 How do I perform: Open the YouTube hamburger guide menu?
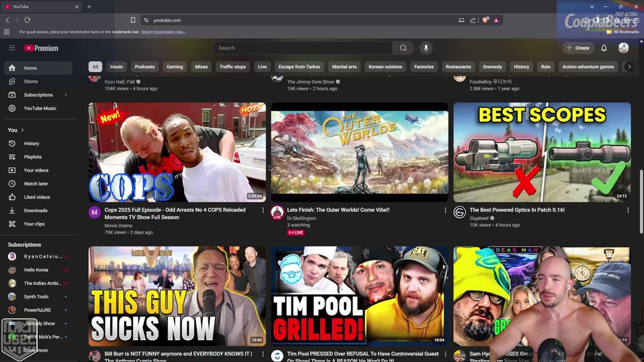coord(12,48)
